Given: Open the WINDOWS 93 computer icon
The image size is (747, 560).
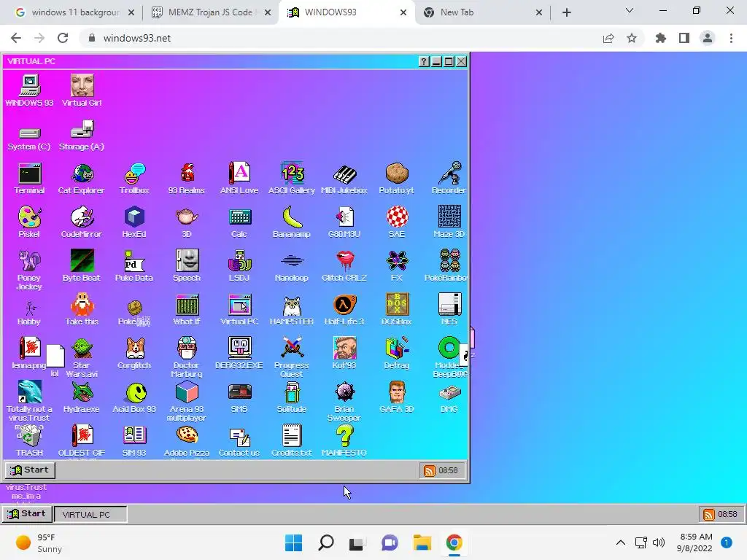Looking at the screenshot, I should pyautogui.click(x=29, y=91).
